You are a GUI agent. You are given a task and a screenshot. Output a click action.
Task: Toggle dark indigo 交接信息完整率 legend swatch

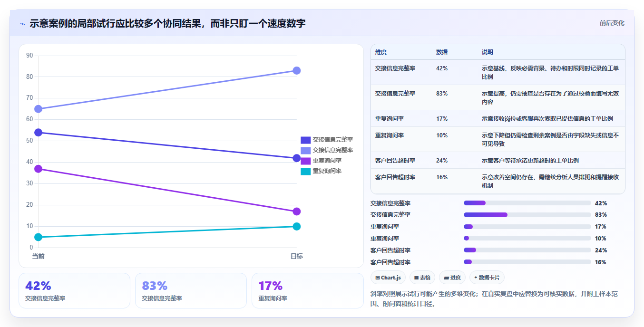(x=305, y=140)
